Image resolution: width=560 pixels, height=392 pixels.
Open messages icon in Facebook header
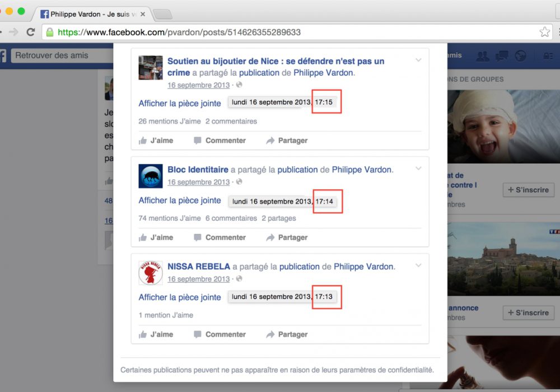502,55
